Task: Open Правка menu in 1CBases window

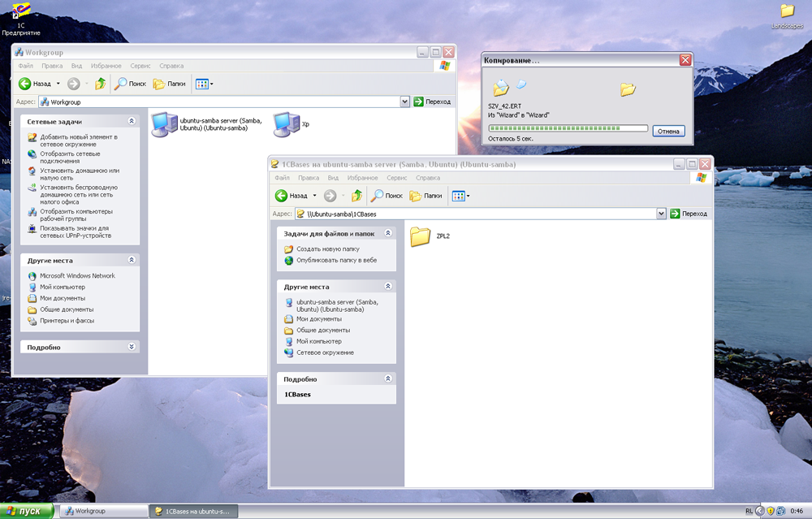Action: pos(308,178)
